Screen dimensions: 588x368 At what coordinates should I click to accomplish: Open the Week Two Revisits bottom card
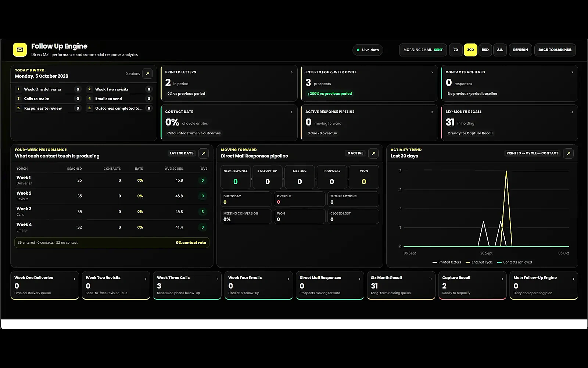click(116, 286)
